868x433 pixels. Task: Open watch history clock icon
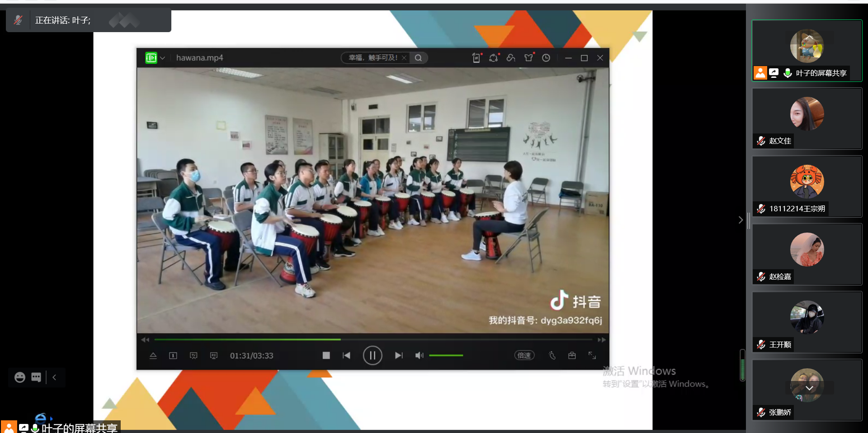point(546,58)
